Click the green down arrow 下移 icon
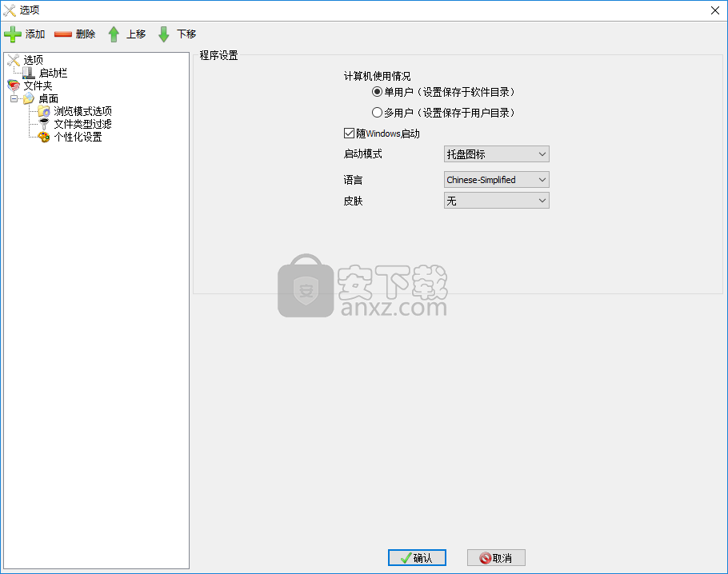Image resolution: width=728 pixels, height=574 pixels. (x=163, y=34)
